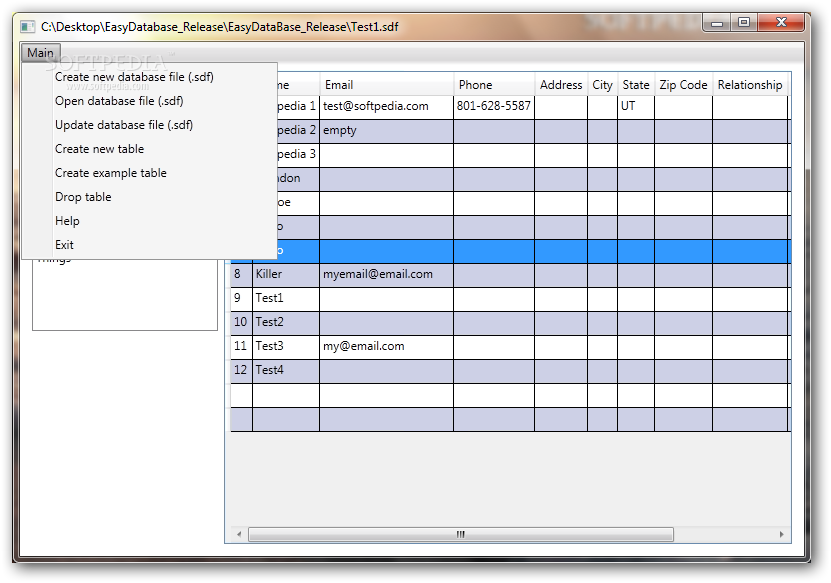Select the myemail@email.com cell

coord(386,275)
